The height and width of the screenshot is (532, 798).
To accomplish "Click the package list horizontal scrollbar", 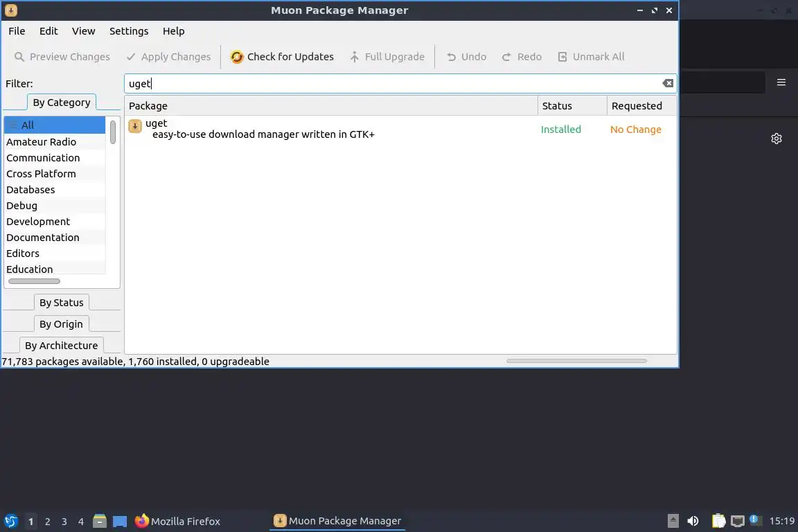I will point(576,361).
